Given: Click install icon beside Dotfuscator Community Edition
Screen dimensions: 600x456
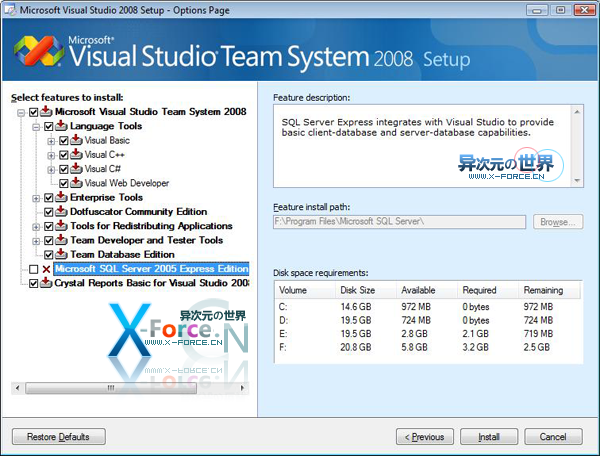Looking at the screenshot, I should coord(61,211).
